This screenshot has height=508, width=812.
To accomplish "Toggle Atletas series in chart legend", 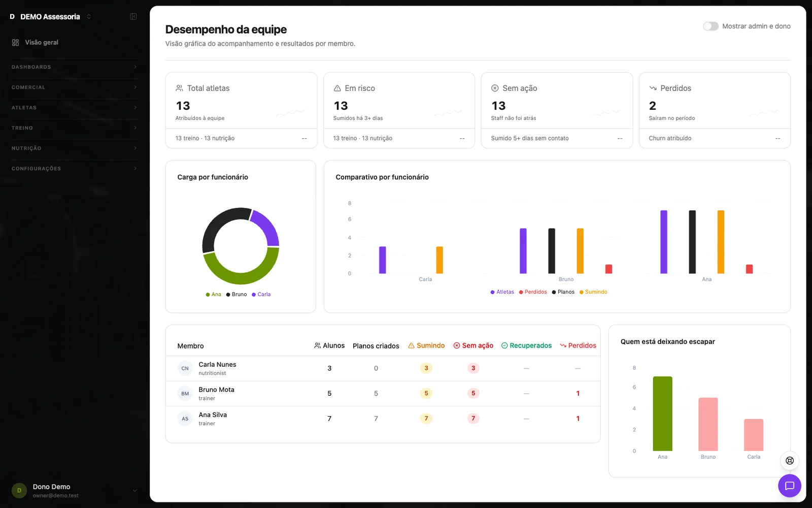I will click(502, 292).
